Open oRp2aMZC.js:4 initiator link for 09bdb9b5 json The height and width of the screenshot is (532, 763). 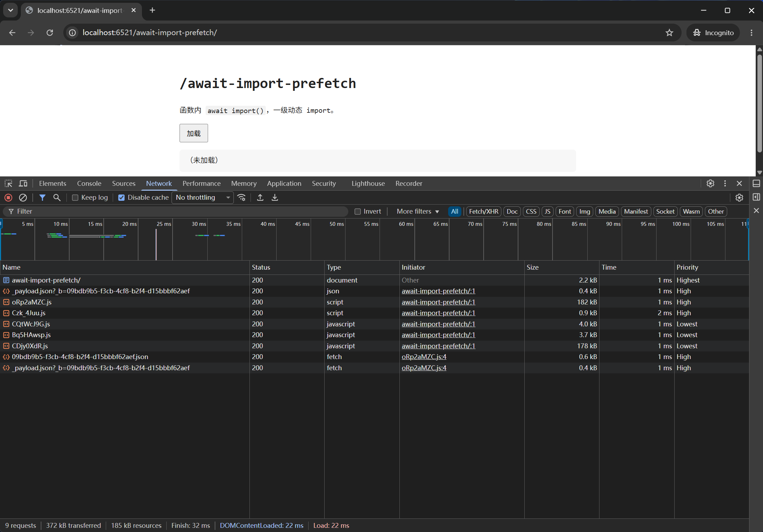click(x=424, y=357)
